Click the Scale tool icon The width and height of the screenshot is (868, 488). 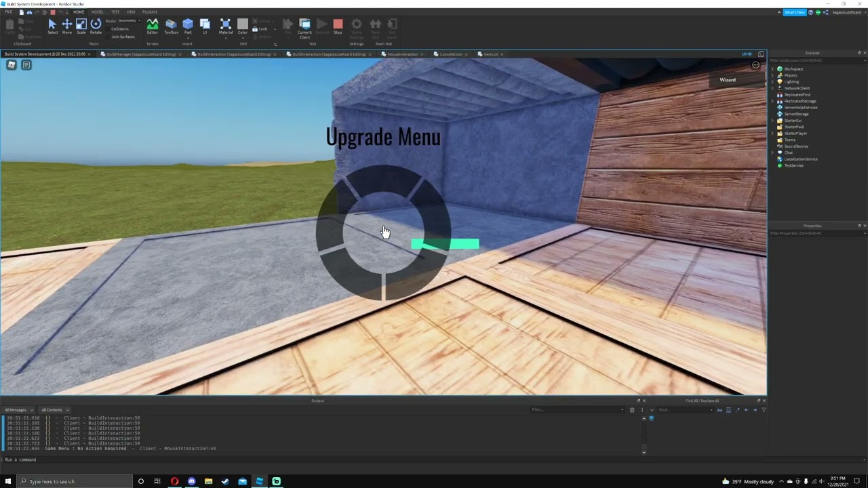[x=81, y=25]
